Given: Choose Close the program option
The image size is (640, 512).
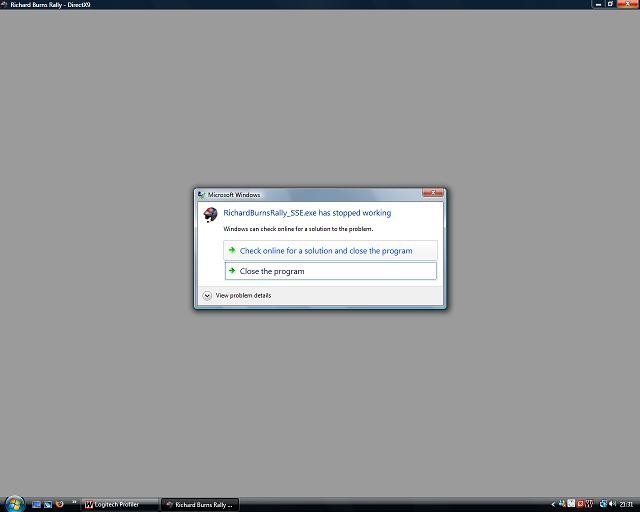Looking at the screenshot, I should click(x=331, y=271).
